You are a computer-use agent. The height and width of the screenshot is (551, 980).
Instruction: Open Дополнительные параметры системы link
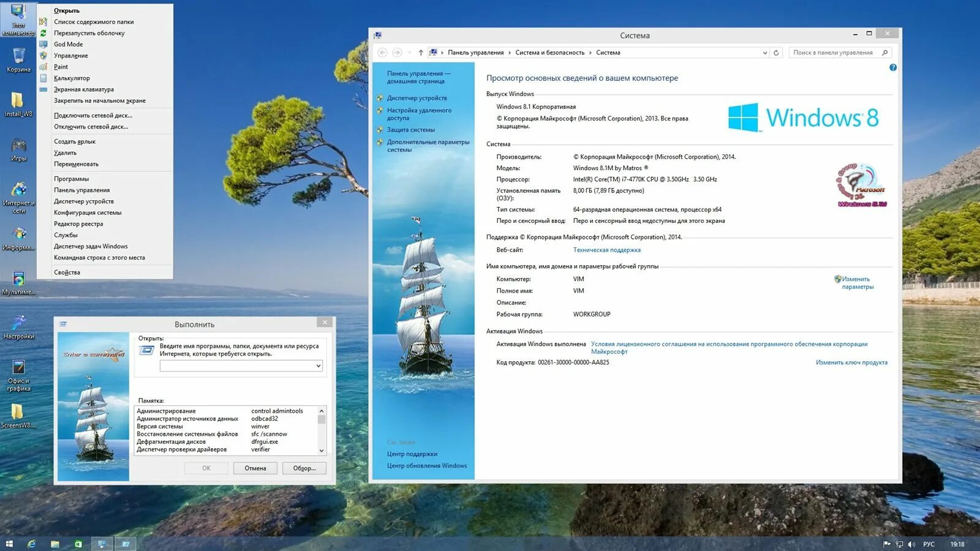pos(428,146)
